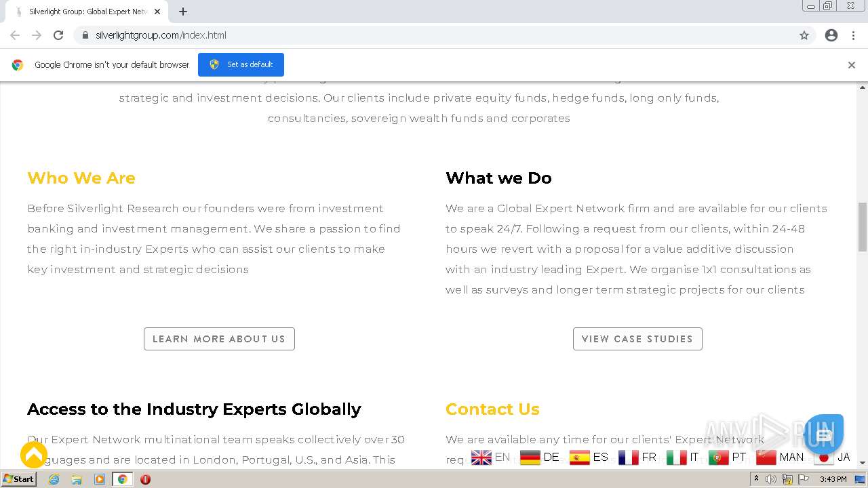Viewport: 868px width, 488px height.
Task: Click the scrollbar down arrow
Action: point(863,462)
